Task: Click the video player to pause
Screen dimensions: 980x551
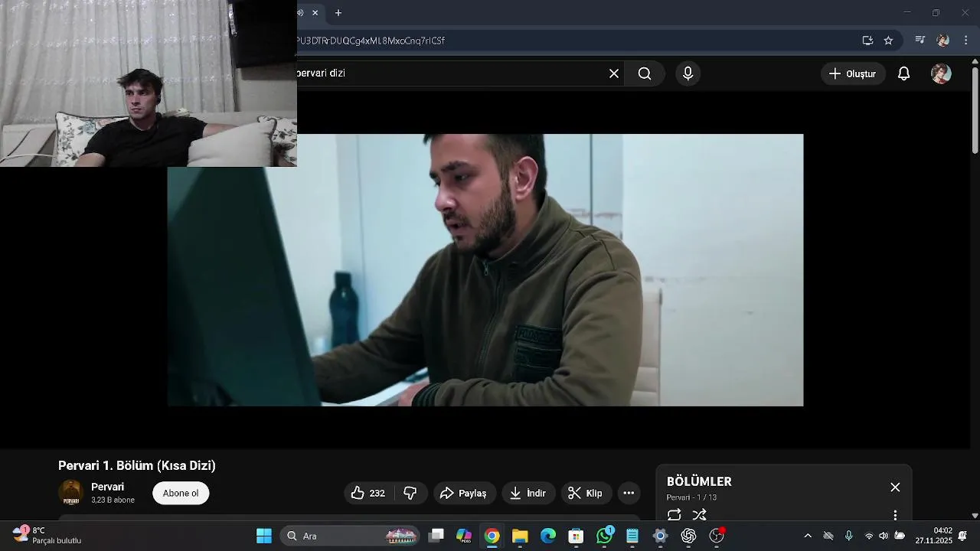Action: 485,270
